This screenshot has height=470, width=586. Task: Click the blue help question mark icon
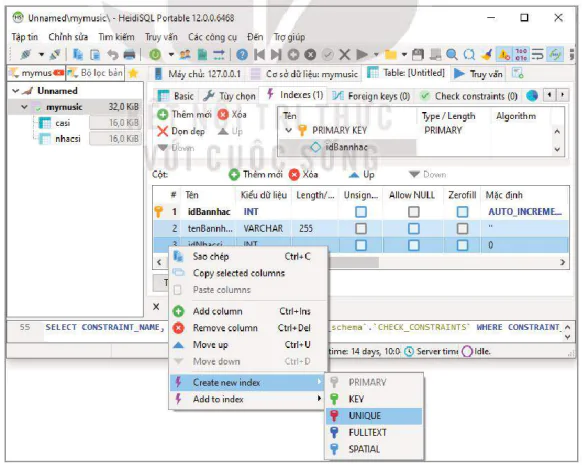point(242,55)
